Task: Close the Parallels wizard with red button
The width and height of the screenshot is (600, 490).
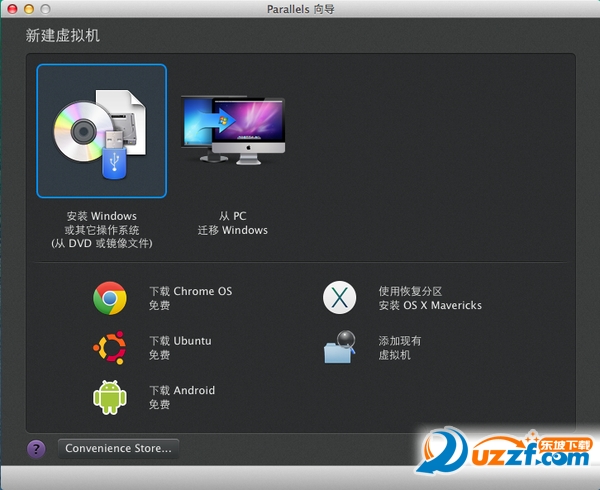Action: click(14, 10)
